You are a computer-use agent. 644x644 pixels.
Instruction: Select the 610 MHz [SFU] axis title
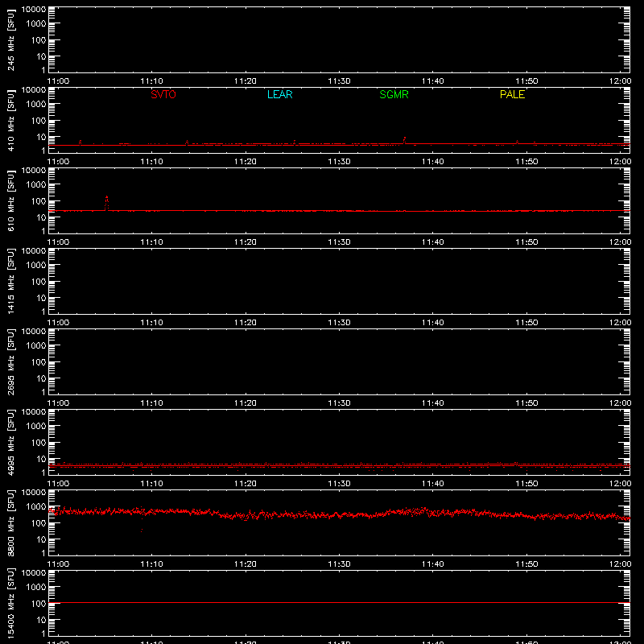(10, 200)
